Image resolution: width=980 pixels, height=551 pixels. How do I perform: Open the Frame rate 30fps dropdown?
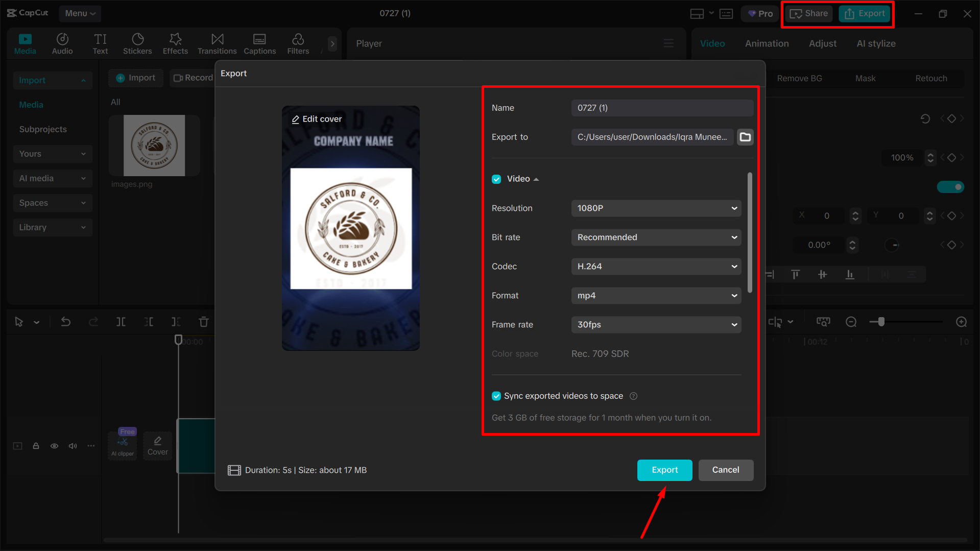coord(656,325)
